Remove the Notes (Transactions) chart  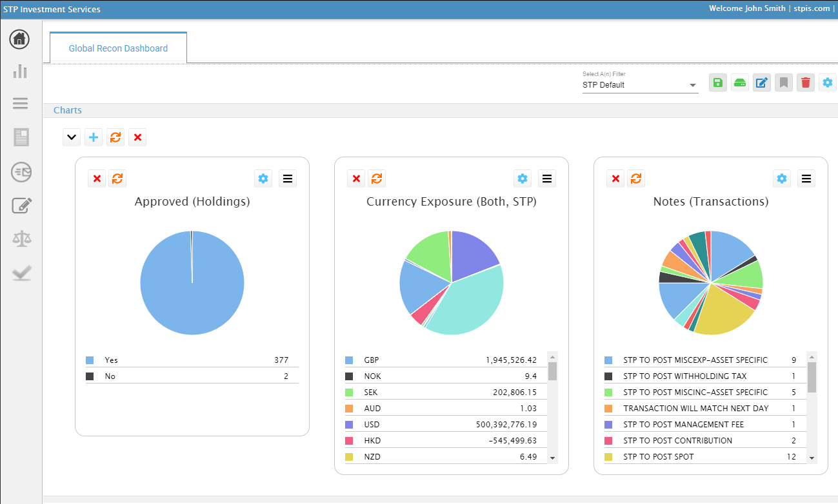pos(615,178)
